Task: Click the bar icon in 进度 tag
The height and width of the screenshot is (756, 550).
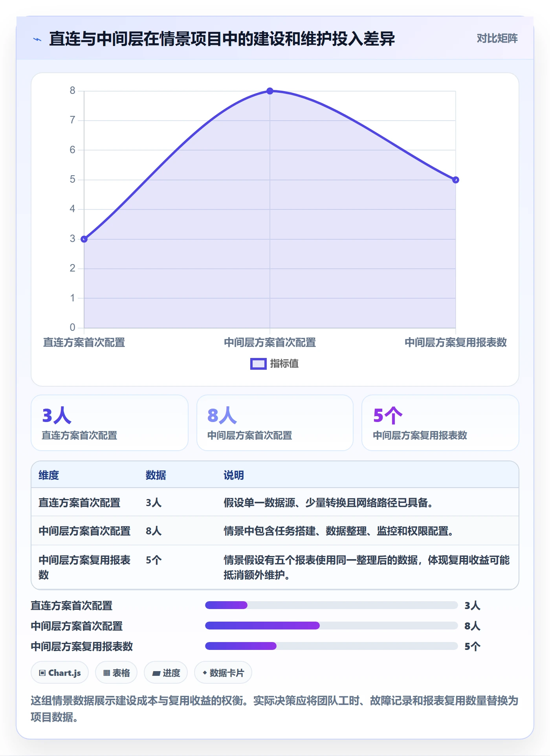Action: click(156, 673)
